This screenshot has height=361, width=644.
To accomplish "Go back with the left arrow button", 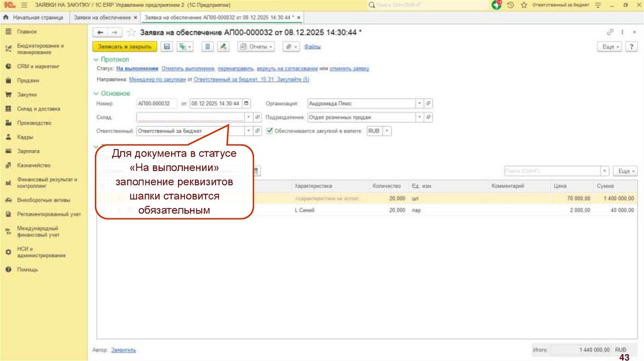I will click(x=100, y=33).
